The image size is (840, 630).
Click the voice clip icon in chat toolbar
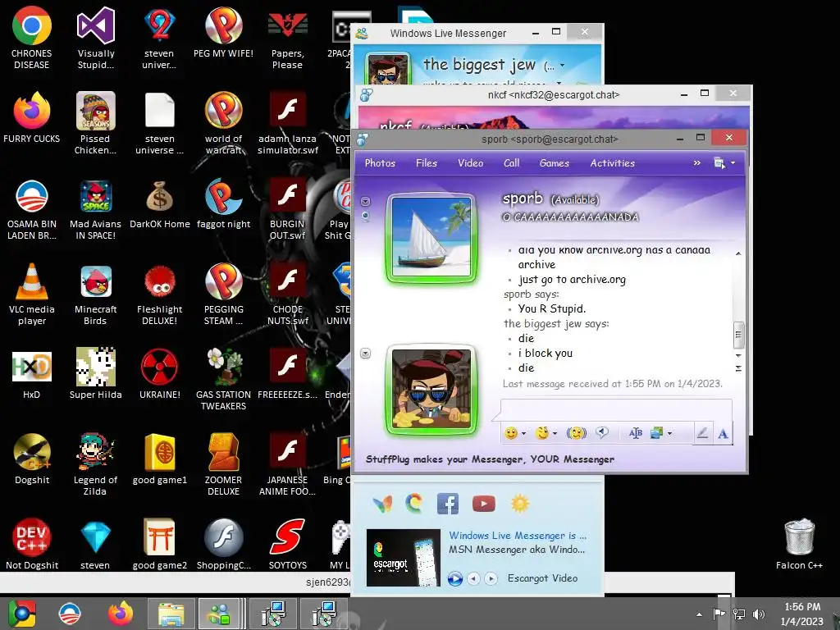[602, 432]
